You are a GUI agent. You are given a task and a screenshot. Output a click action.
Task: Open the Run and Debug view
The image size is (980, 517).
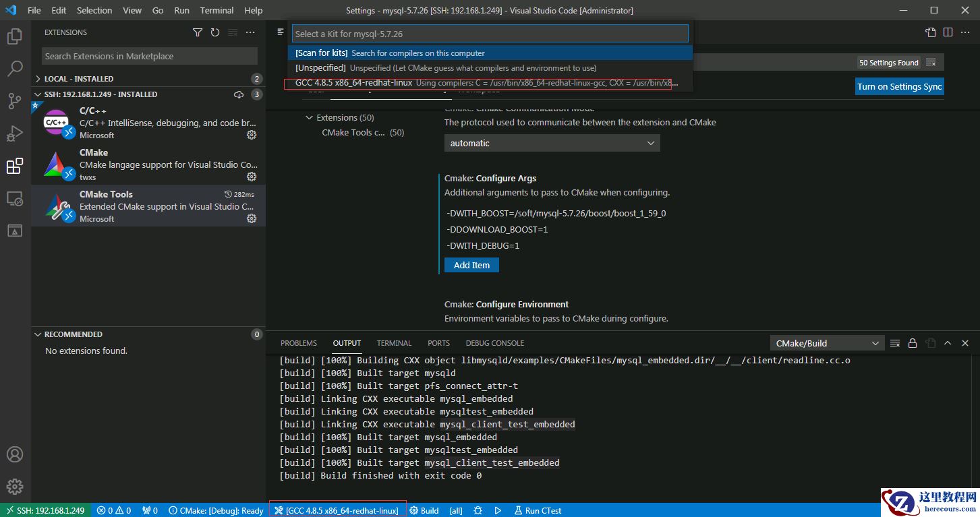(15, 133)
